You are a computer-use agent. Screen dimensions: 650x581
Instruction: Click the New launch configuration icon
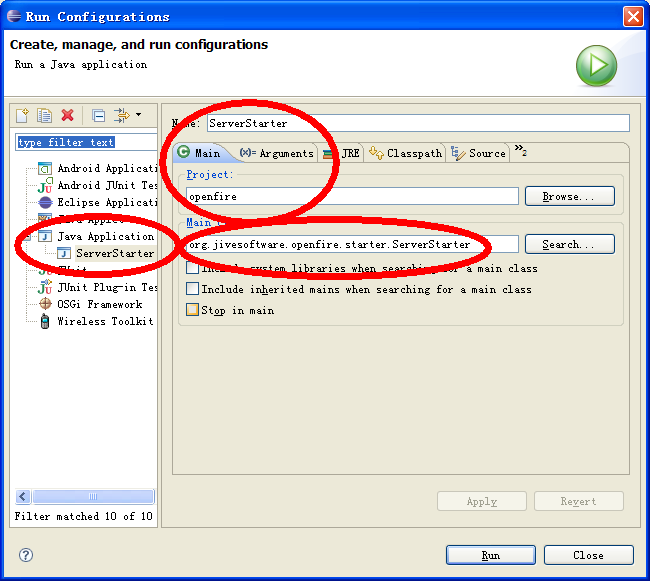[22, 115]
